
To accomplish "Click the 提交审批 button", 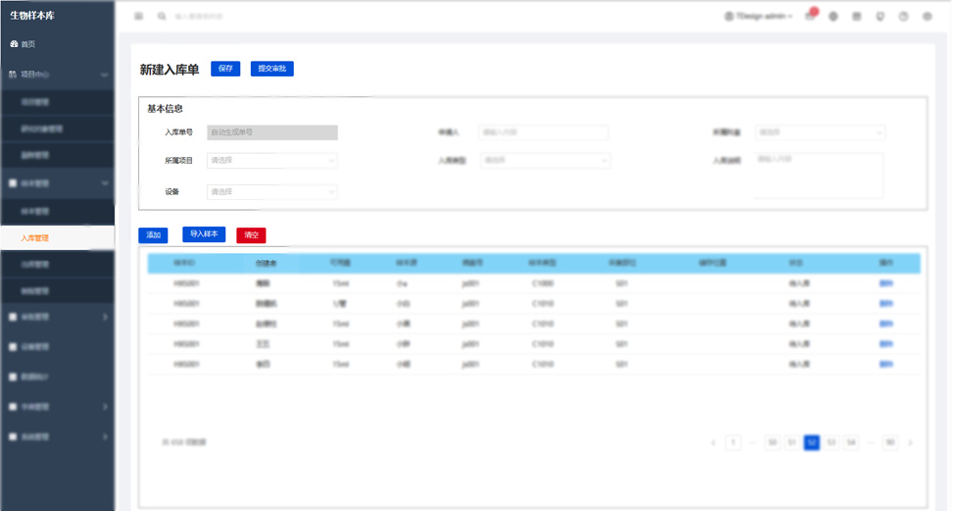I will pos(272,69).
